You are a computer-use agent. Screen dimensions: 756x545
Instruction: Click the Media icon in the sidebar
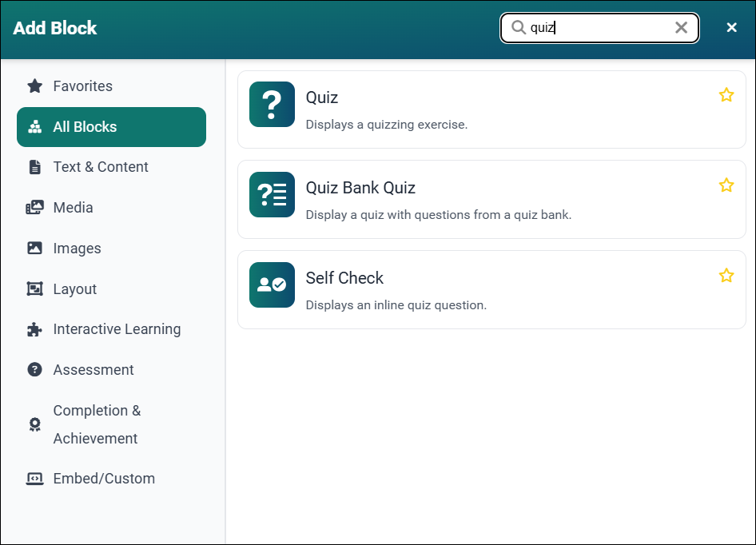pos(34,207)
